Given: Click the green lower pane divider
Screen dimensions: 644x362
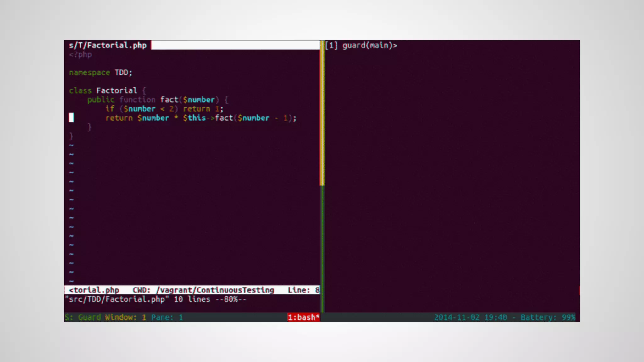Looking at the screenshot, I should [322, 248].
